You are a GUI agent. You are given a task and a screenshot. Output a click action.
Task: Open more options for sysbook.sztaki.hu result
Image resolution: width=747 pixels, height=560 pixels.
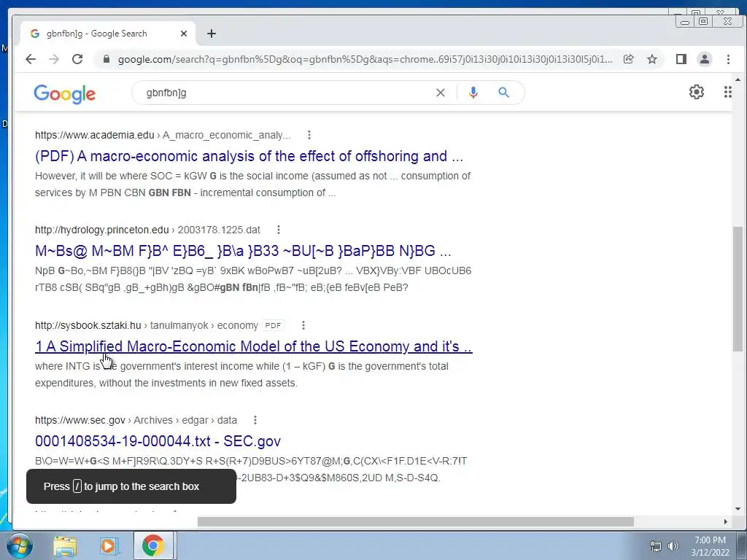[303, 325]
